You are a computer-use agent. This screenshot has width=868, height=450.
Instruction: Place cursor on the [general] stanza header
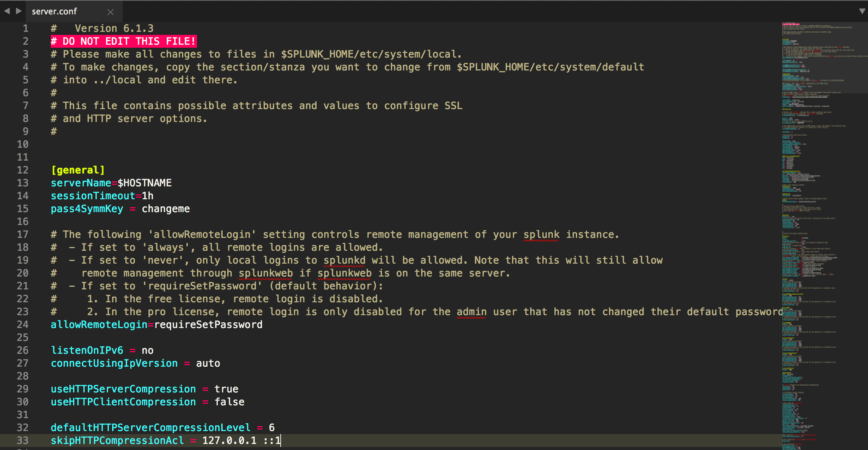tap(78, 170)
